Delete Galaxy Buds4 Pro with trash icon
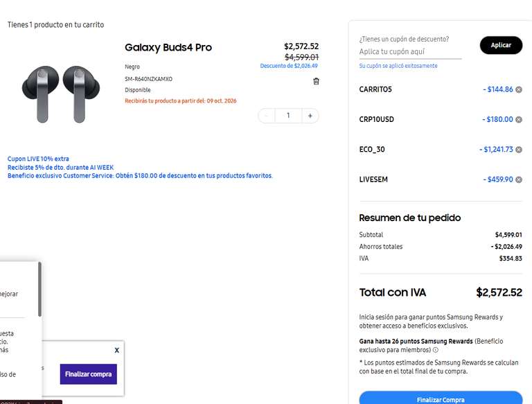The width and height of the screenshot is (532, 404). click(x=316, y=81)
